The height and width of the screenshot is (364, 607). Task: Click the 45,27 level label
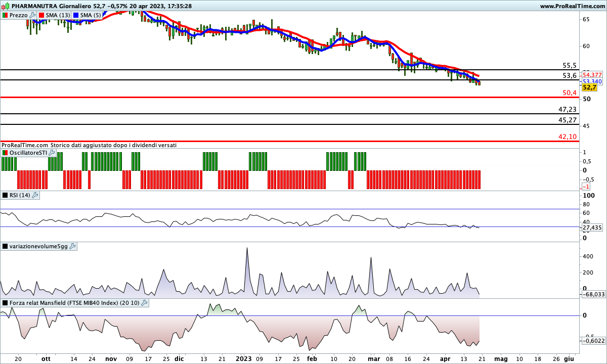click(x=568, y=120)
